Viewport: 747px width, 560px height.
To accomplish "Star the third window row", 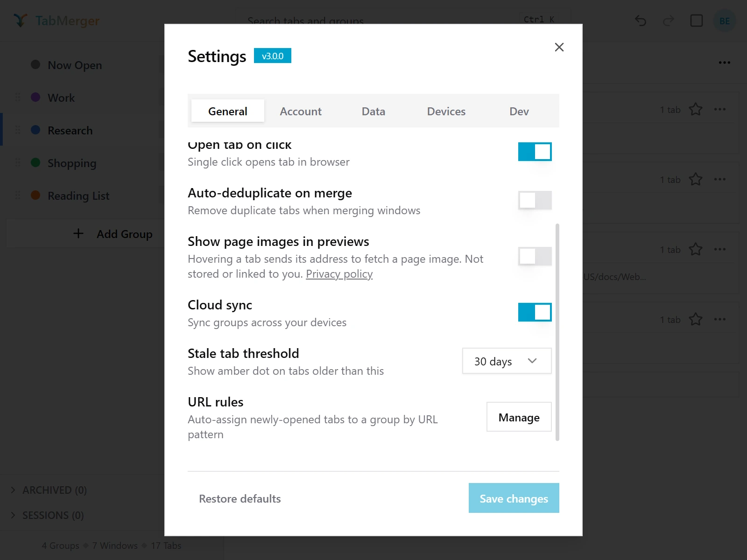I will tap(696, 249).
